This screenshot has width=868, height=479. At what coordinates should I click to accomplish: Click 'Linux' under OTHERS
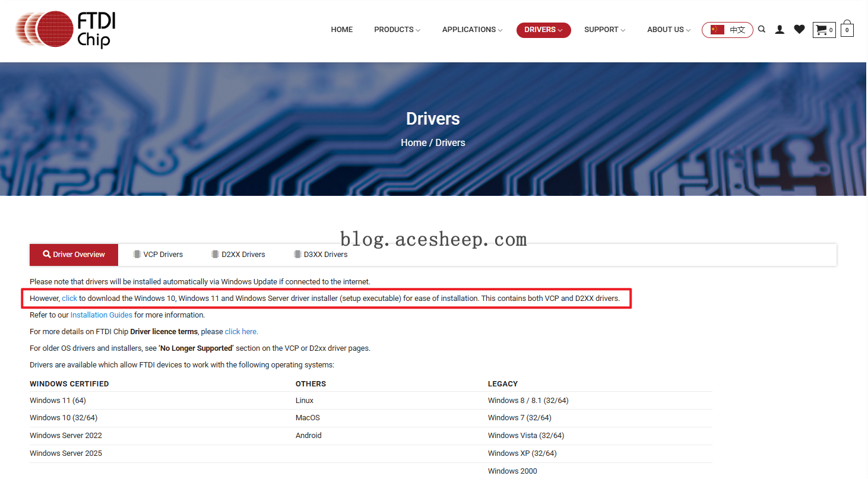pyautogui.click(x=305, y=401)
